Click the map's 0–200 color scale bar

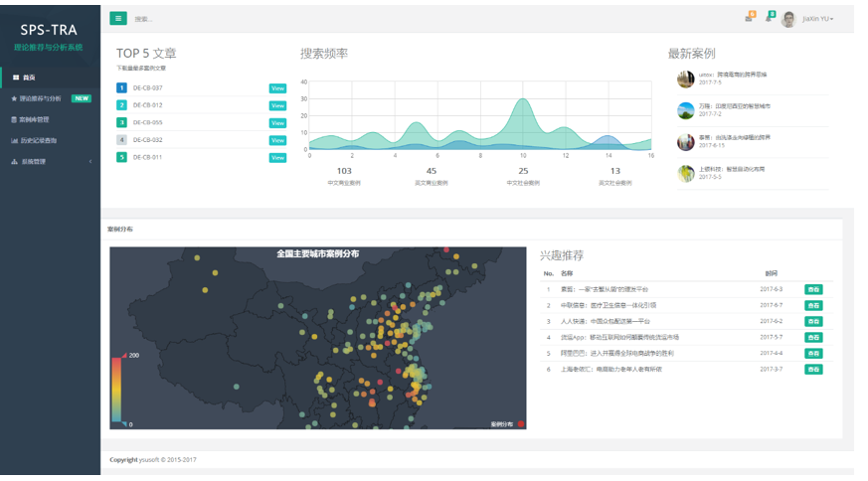[116, 389]
